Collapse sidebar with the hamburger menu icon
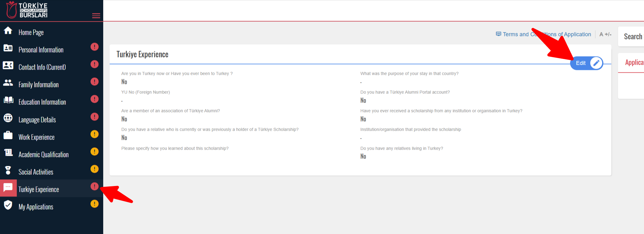 [96, 16]
